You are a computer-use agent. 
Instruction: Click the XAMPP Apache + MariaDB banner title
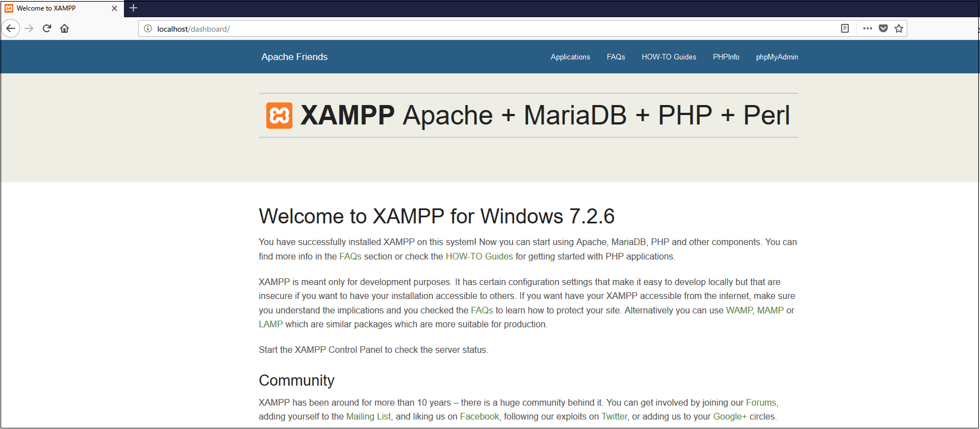point(545,116)
